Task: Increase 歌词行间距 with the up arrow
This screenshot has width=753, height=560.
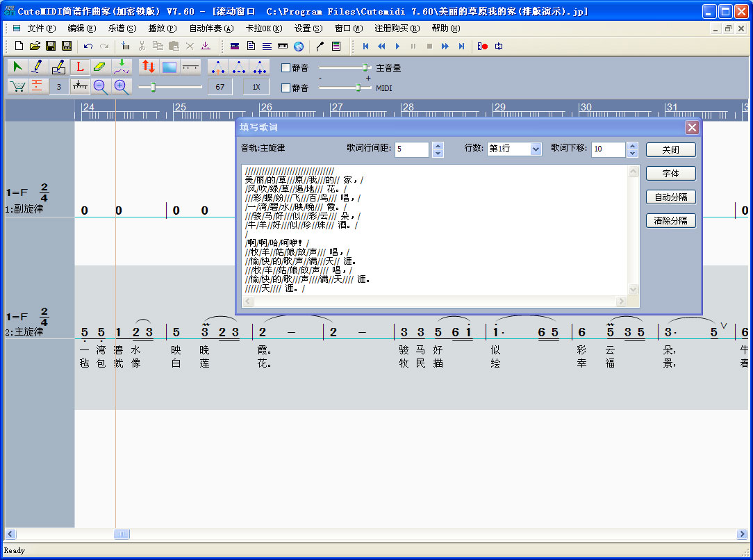Action: 438,146
